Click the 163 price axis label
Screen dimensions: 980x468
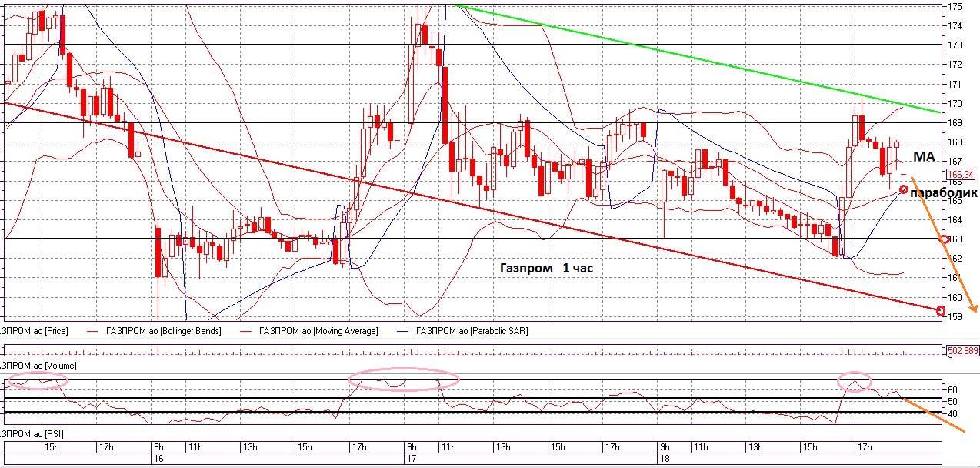954,239
